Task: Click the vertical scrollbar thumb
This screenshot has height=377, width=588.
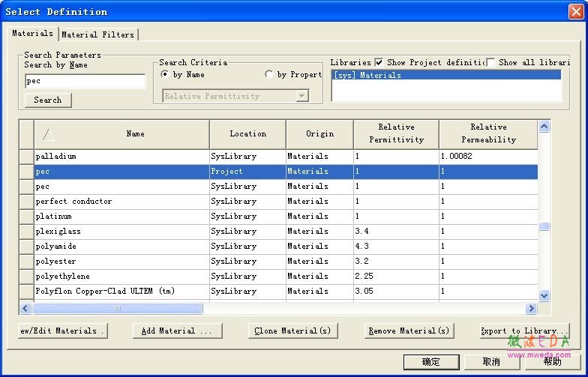Action: [544, 226]
